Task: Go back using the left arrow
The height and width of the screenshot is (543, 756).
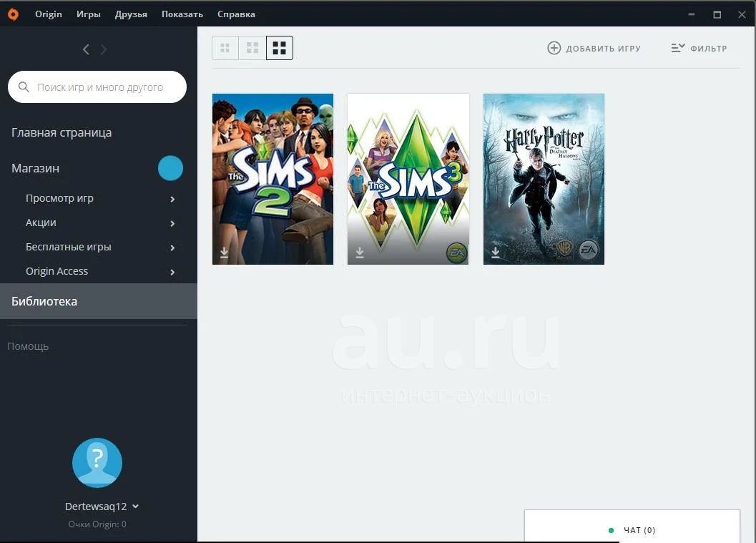Action: pyautogui.click(x=86, y=49)
